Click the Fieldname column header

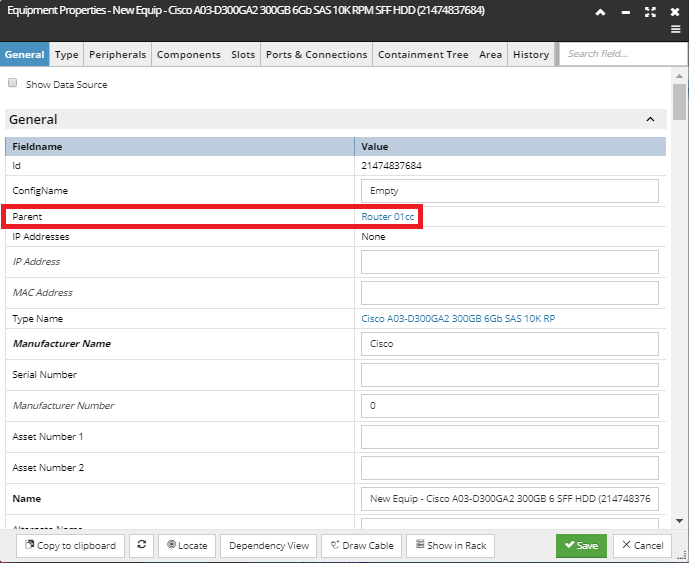pos(180,147)
